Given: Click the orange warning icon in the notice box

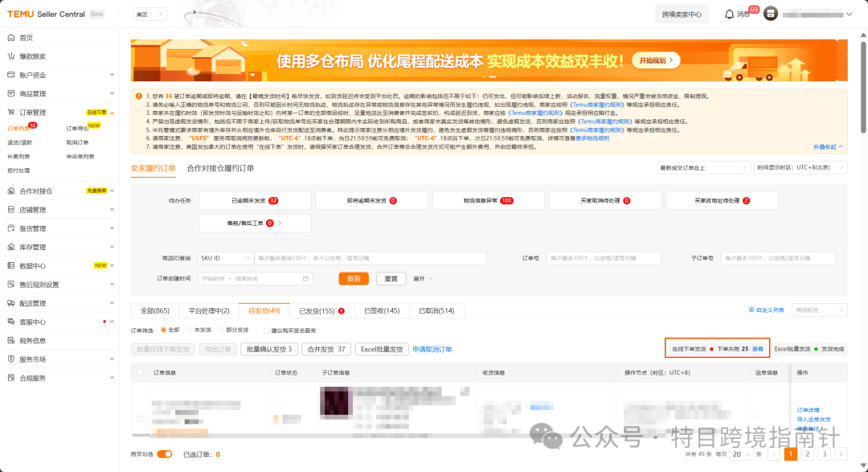Looking at the screenshot, I should pyautogui.click(x=139, y=96).
